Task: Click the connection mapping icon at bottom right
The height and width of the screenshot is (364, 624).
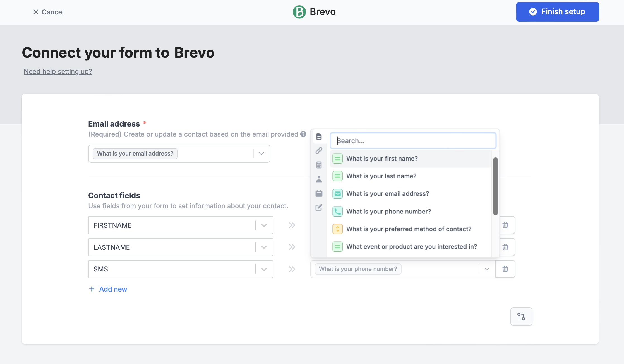Action: click(521, 316)
